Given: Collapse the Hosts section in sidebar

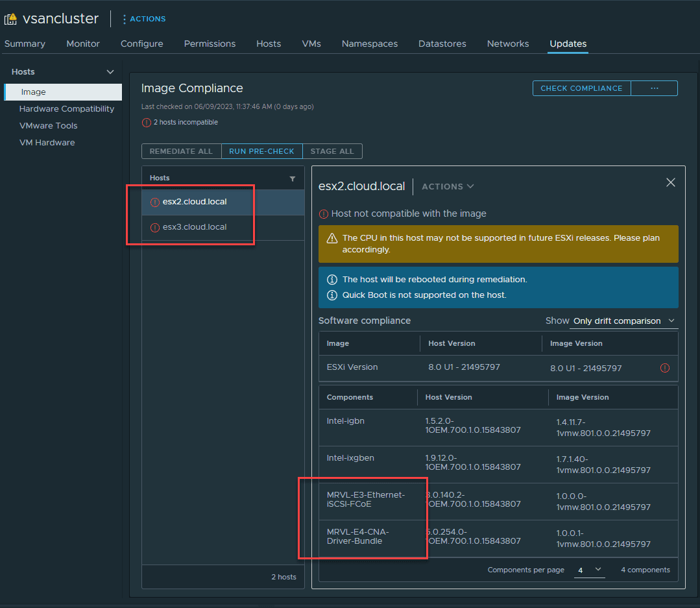Looking at the screenshot, I should [x=110, y=72].
